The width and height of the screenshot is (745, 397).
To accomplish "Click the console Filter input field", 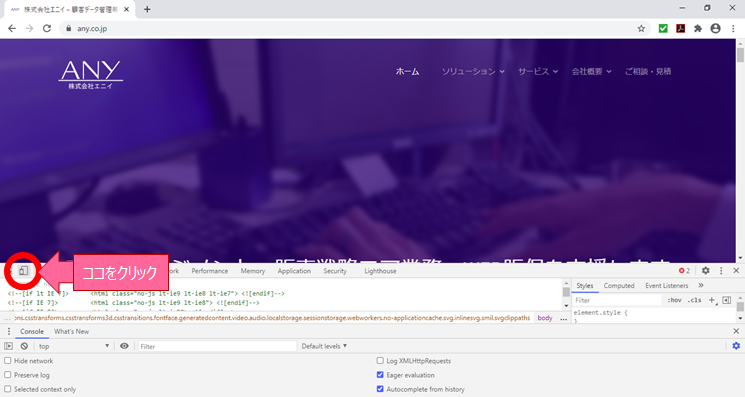I will pos(217,346).
